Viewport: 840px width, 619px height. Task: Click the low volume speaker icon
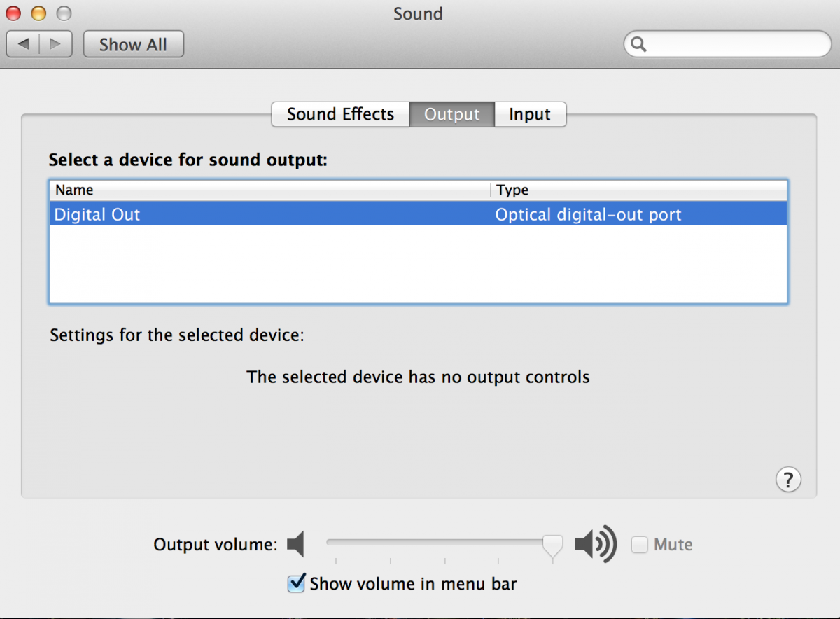pos(296,544)
